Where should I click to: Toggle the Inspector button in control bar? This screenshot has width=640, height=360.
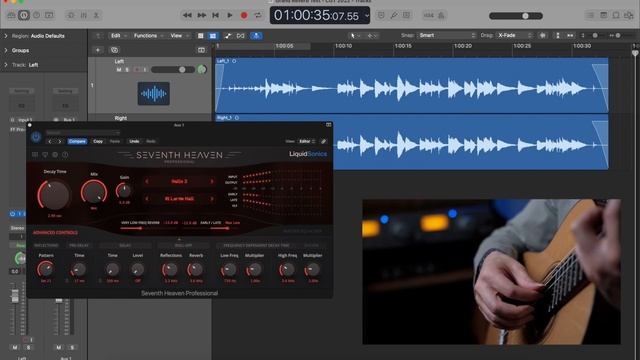[x=24, y=16]
